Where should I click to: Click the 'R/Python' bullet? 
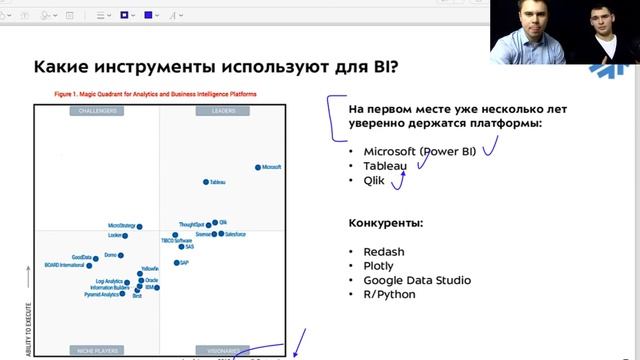389,295
